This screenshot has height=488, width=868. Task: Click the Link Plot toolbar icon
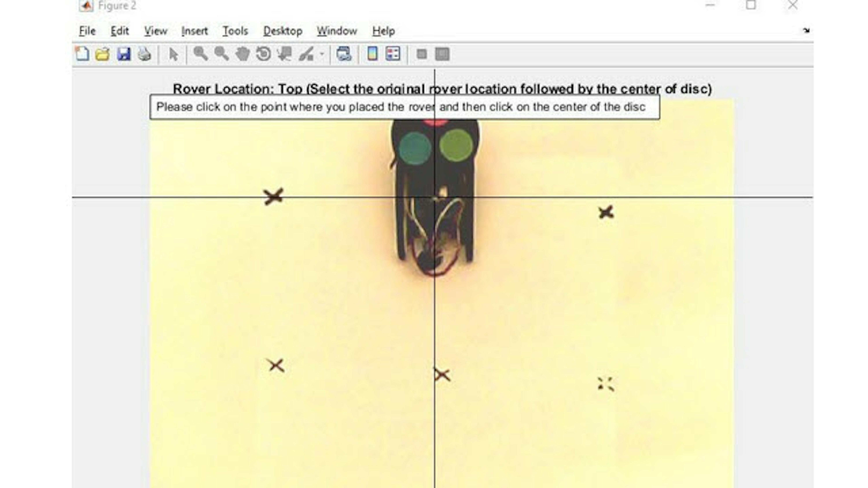click(x=344, y=54)
